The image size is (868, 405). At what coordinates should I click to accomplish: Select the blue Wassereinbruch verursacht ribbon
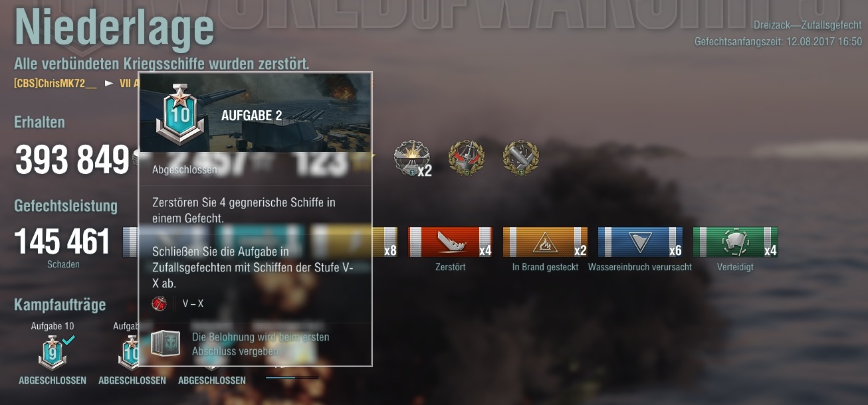click(x=640, y=242)
